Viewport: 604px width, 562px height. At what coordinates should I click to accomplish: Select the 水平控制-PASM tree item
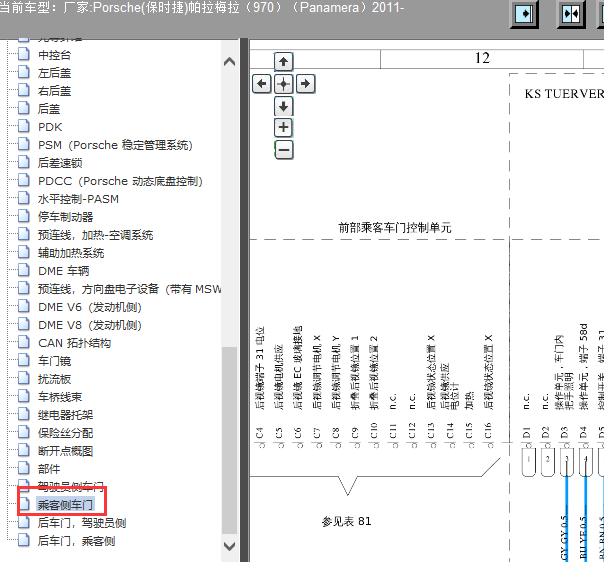point(78,199)
